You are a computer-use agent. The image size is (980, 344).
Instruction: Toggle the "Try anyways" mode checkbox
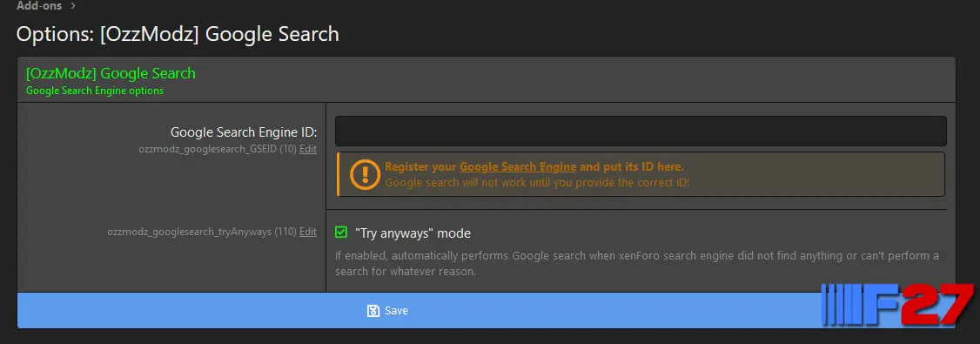[340, 232]
